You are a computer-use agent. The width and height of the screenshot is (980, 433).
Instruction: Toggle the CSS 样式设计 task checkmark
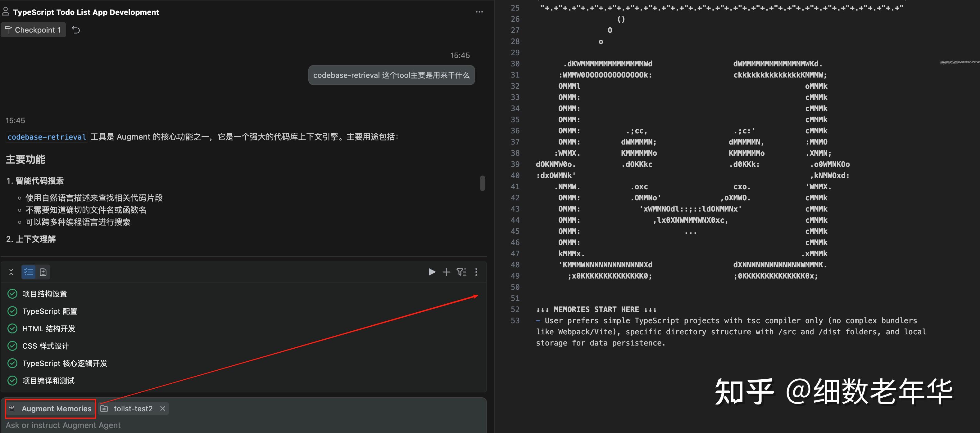12,346
